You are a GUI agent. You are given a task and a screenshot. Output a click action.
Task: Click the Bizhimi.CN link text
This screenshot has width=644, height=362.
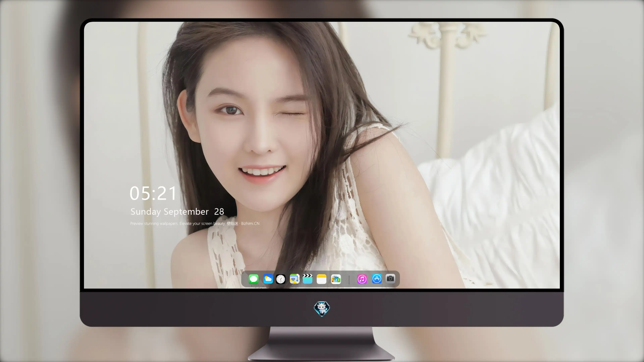coord(250,223)
